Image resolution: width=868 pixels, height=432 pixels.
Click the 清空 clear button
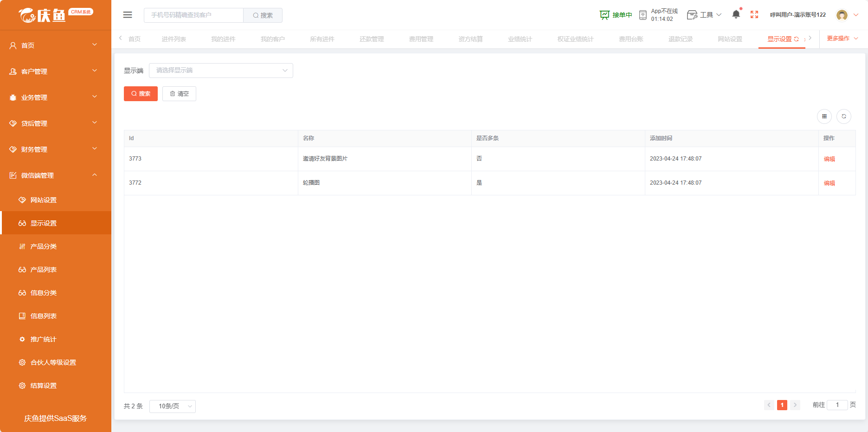pyautogui.click(x=179, y=94)
